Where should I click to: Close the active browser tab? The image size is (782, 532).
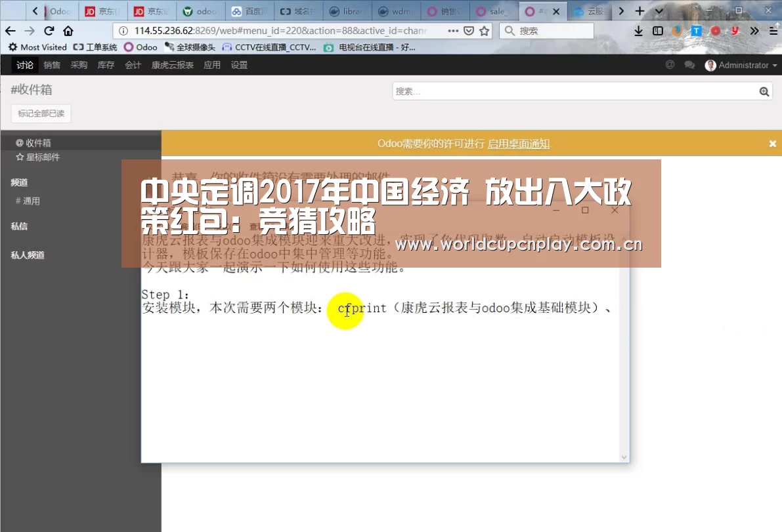click(x=556, y=11)
